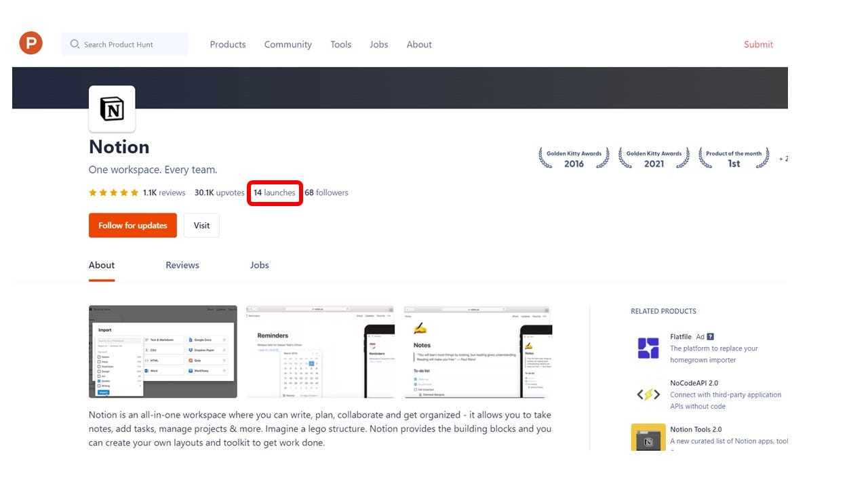
Task: Open the Notion Tools 2.0 product icon
Action: click(648, 438)
